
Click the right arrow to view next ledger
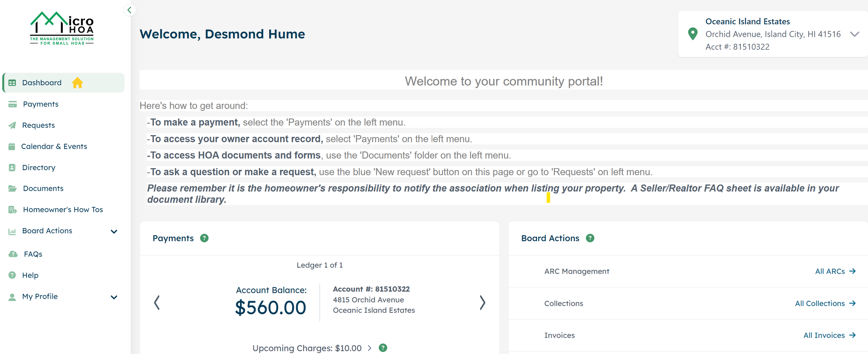pos(483,302)
